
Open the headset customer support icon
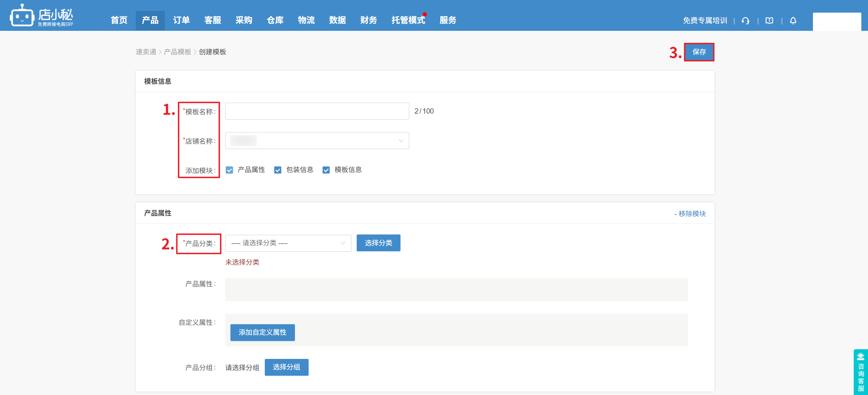point(745,21)
